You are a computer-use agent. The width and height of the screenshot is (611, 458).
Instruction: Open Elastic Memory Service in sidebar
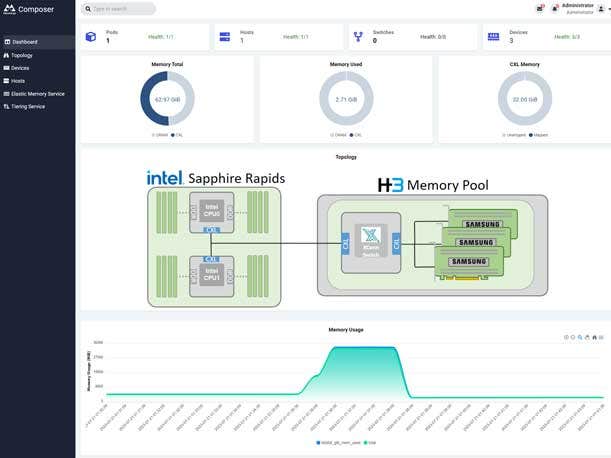coord(37,93)
